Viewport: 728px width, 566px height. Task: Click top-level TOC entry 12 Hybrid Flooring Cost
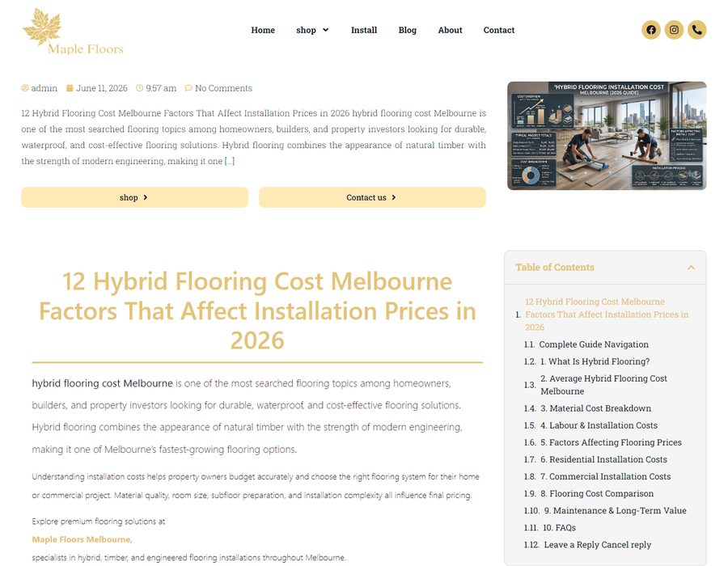[607, 315]
